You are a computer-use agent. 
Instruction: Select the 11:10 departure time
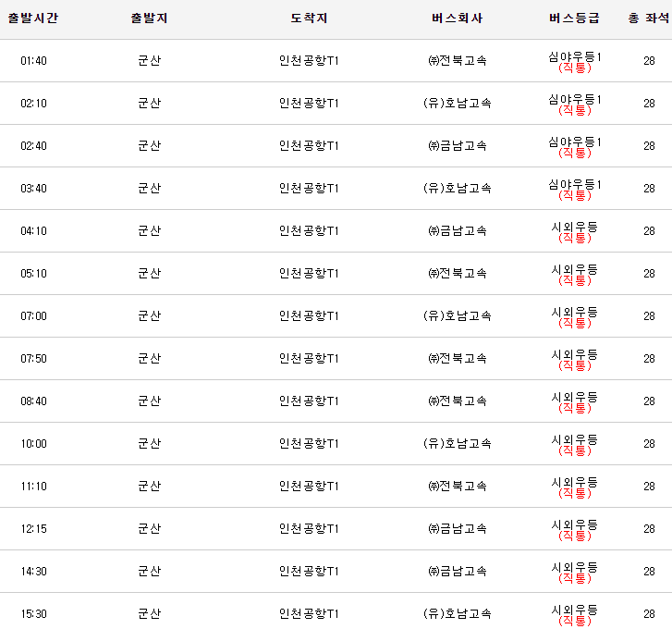point(33,487)
